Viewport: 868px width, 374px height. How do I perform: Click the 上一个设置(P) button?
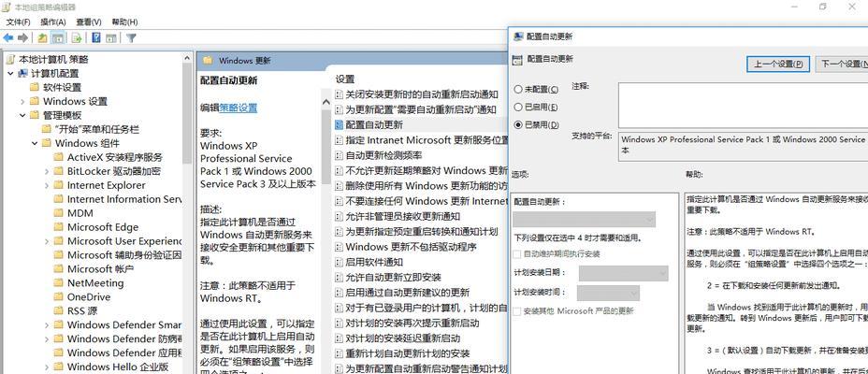[778, 64]
